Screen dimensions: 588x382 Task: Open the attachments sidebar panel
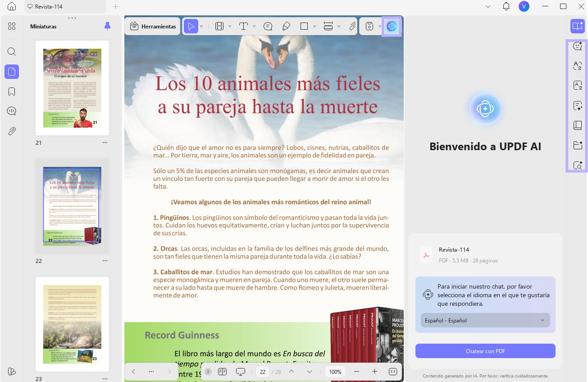coord(12,131)
